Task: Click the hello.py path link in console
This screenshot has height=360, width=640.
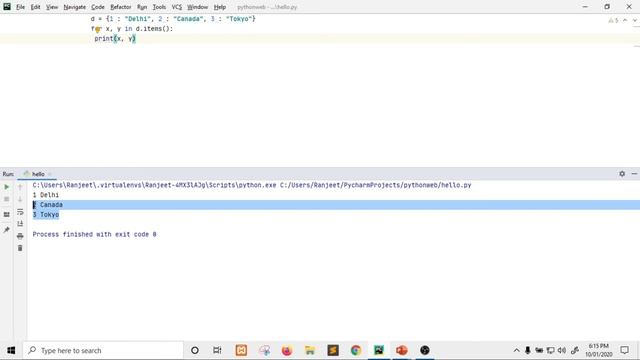Action: coord(376,185)
